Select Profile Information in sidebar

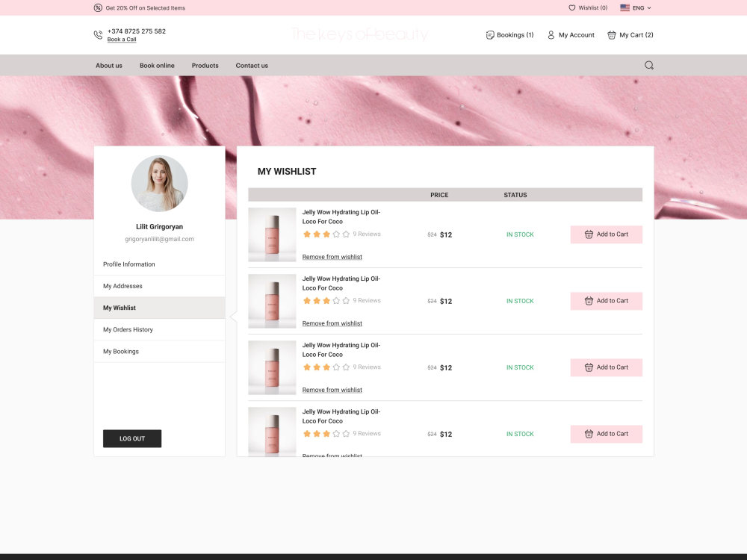pos(159,264)
